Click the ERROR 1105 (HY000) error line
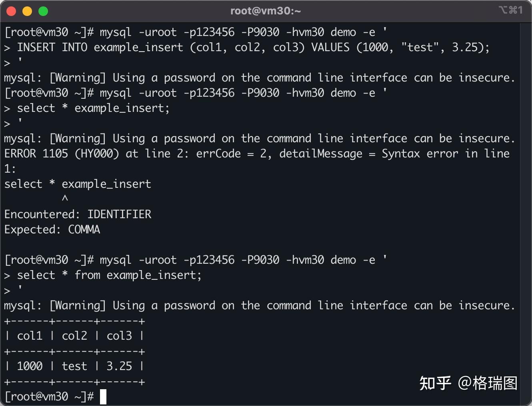This screenshot has height=406, width=532. tap(257, 154)
